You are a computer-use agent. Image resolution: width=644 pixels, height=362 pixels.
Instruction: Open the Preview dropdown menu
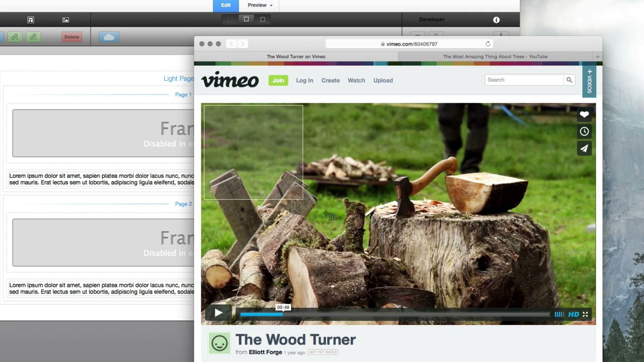(260, 6)
